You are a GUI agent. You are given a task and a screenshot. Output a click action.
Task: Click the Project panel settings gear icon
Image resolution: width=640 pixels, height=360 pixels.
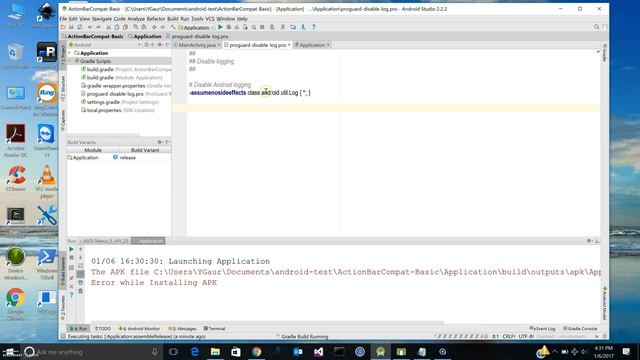tap(160, 44)
